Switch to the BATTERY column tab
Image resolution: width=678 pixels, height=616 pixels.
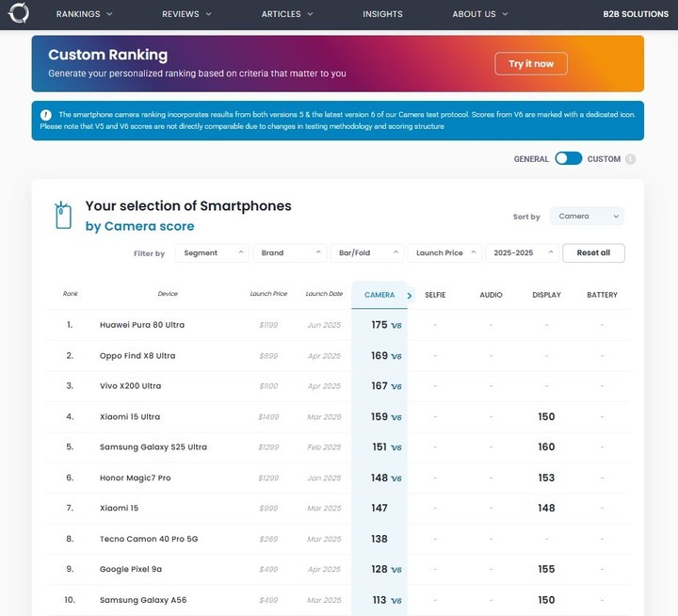(602, 295)
